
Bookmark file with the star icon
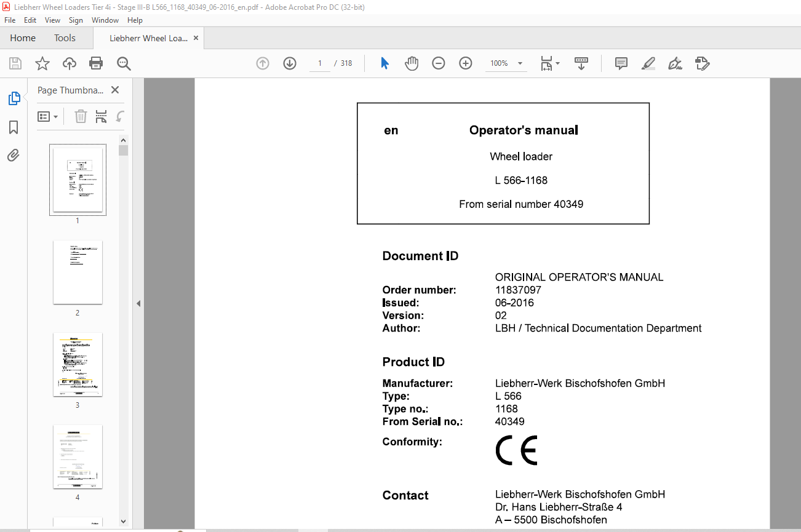tap(42, 63)
